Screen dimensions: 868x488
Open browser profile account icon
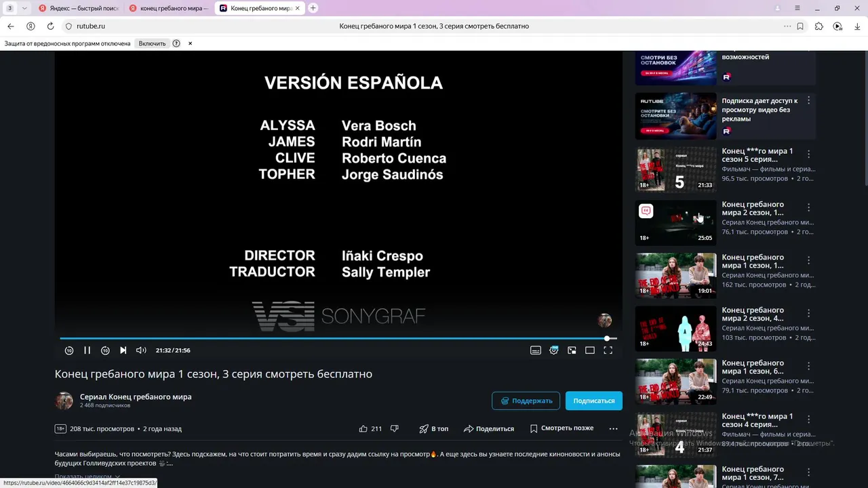coord(778,8)
